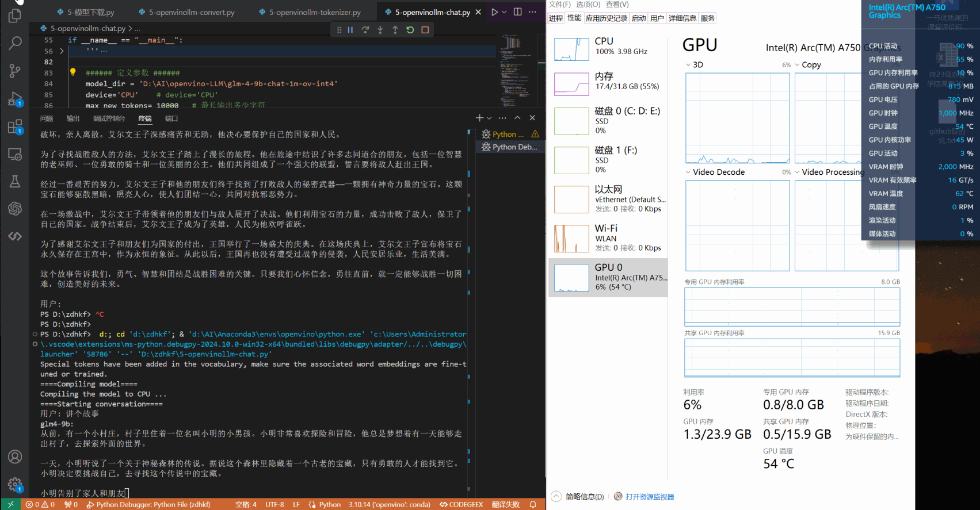Switch to the 5-openvinollm-tokenizer.py tab
The height and width of the screenshot is (510, 980).
(310, 12)
